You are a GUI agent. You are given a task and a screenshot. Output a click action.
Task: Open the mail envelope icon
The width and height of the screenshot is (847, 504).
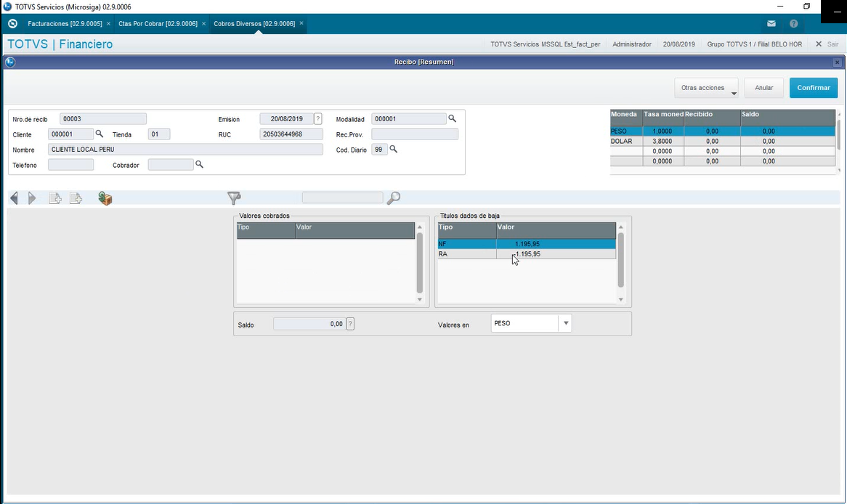click(x=771, y=24)
